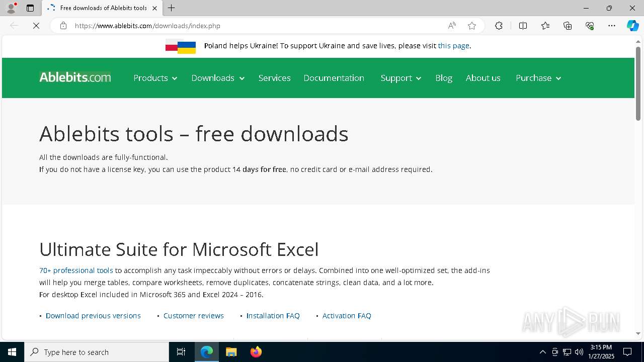The height and width of the screenshot is (362, 644).
Task: Close the Ablebits downloads tab
Action: click(154, 8)
